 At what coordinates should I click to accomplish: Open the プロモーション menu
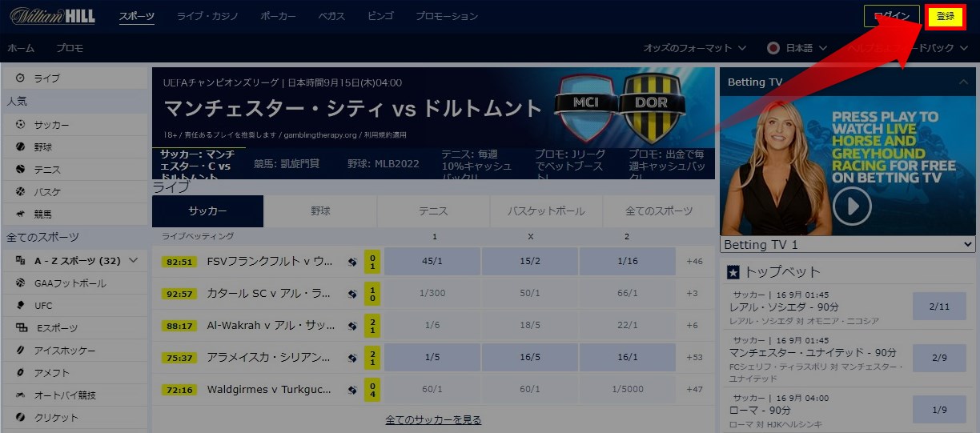pyautogui.click(x=447, y=16)
